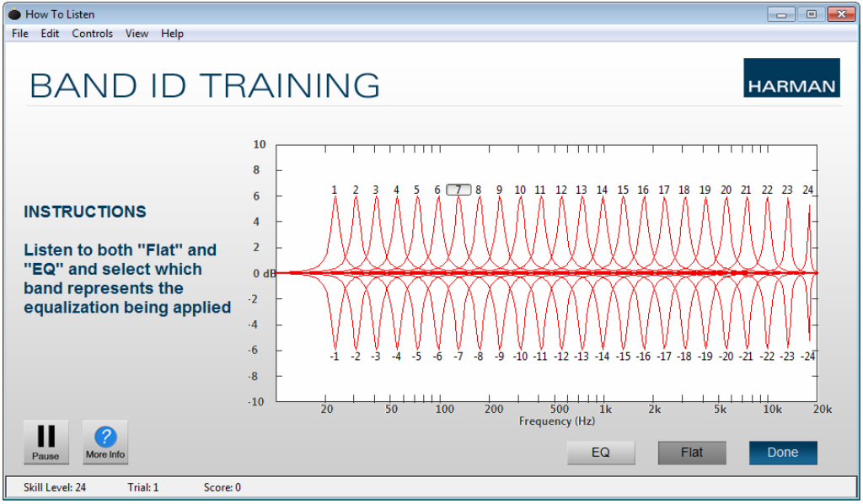Open the More Info help icon
The image size is (863, 504).
click(105, 442)
